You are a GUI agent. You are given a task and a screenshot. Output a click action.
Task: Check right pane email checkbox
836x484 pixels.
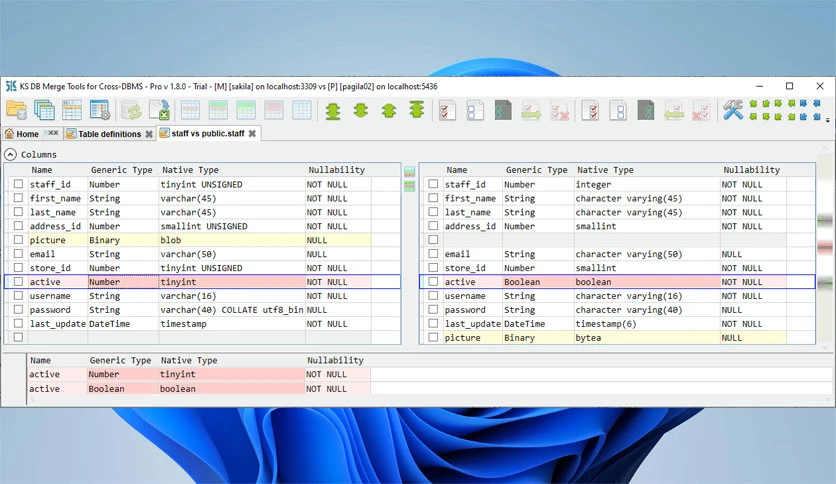[433, 254]
